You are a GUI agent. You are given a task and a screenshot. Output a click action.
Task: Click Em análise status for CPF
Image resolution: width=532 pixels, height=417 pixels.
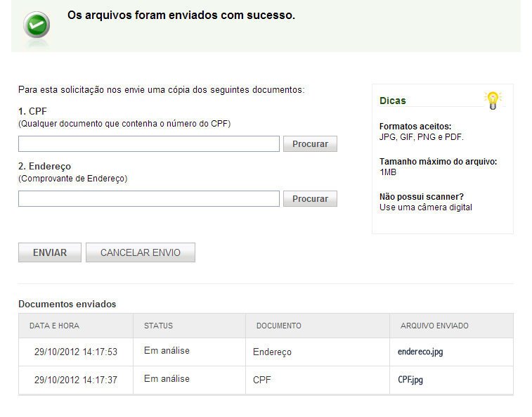click(167, 378)
